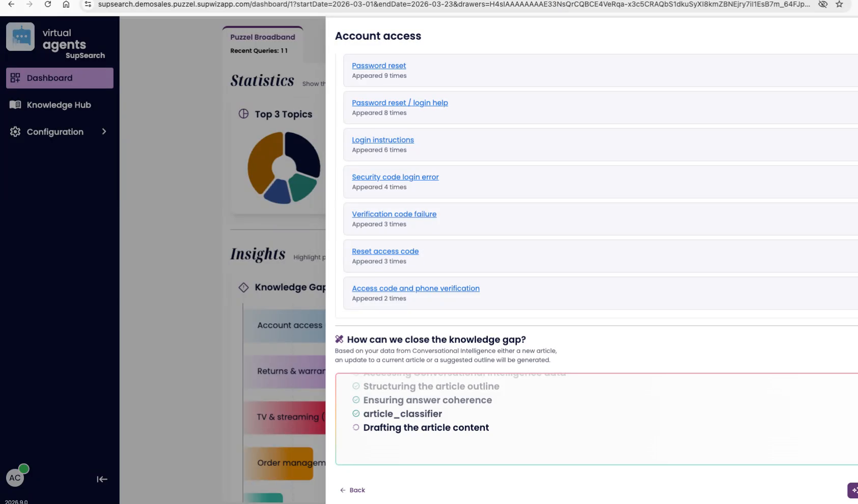
Task: Click the browser address bar
Action: 453,5
